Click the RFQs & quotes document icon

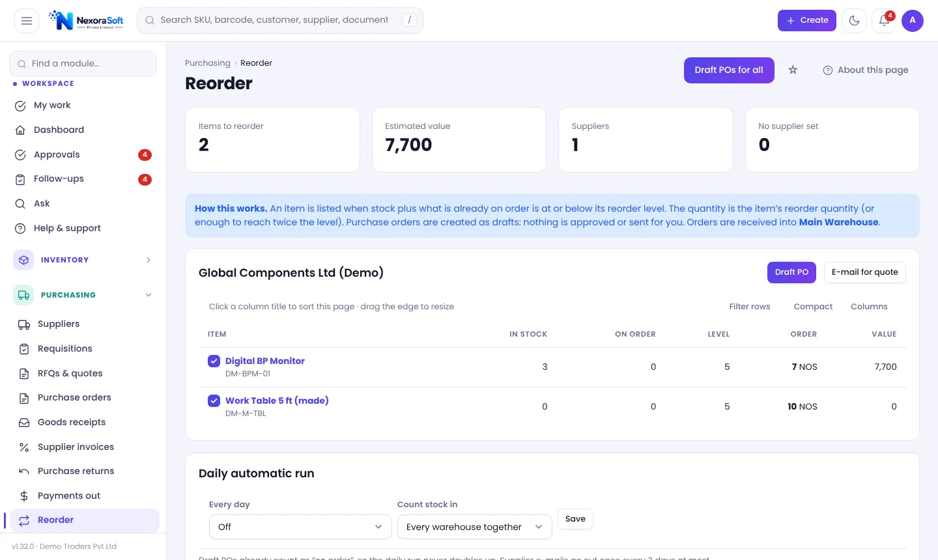24,373
